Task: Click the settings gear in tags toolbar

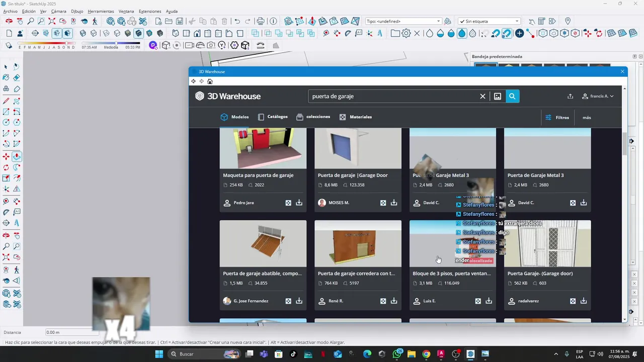Action: pos(406,34)
